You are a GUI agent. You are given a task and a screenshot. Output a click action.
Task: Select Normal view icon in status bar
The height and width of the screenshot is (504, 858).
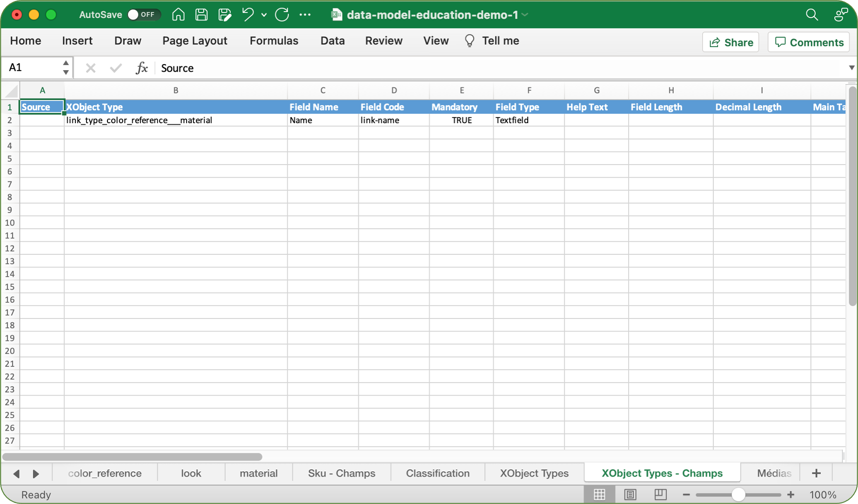(600, 494)
